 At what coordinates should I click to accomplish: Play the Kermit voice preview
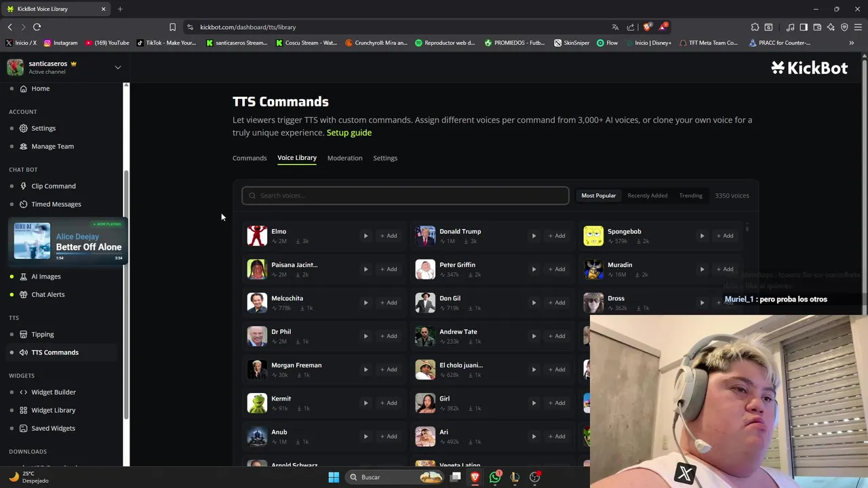click(366, 403)
